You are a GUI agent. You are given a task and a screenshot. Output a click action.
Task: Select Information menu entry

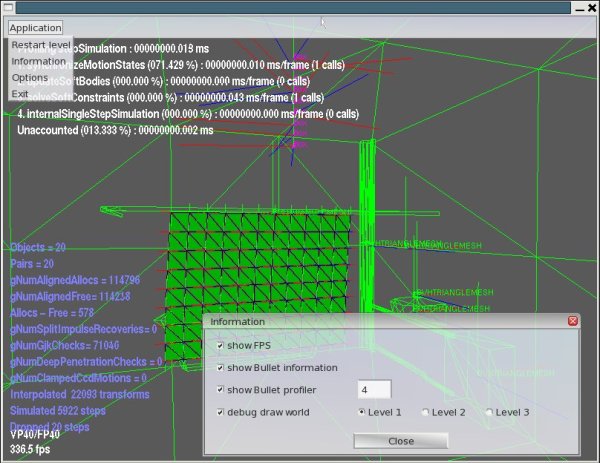(39, 61)
